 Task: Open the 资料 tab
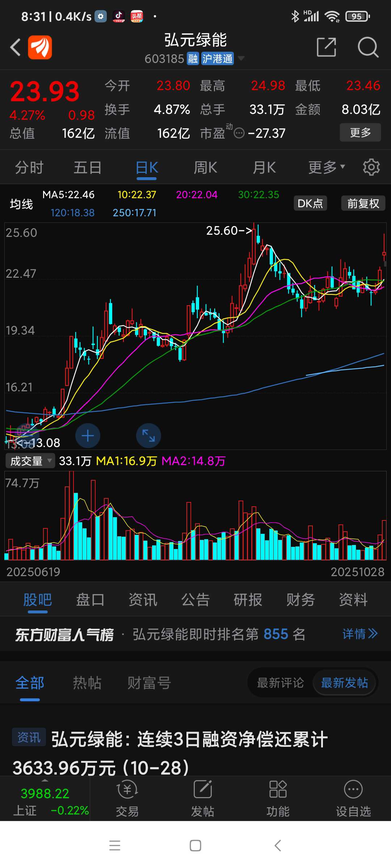coord(353,600)
